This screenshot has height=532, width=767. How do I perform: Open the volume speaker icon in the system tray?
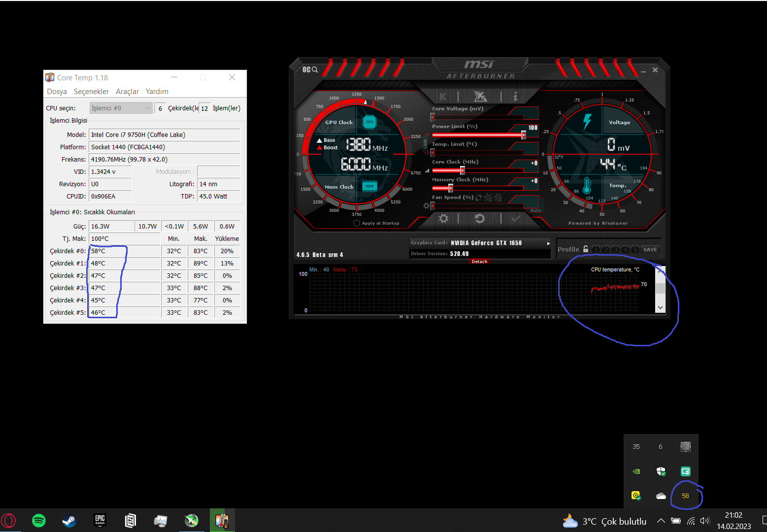[705, 521]
